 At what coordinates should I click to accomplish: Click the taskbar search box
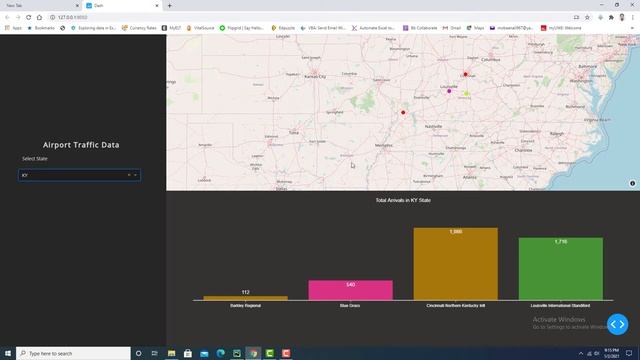pyautogui.click(x=73, y=353)
